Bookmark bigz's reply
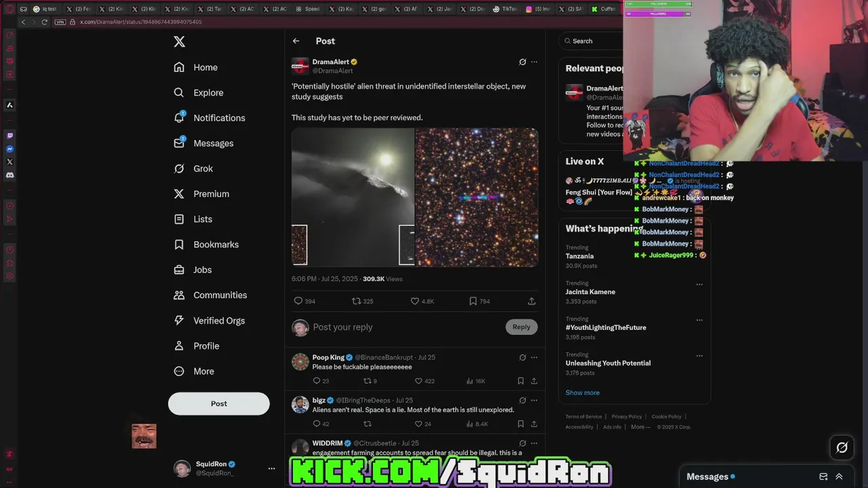This screenshot has width=868, height=488. pos(521,424)
